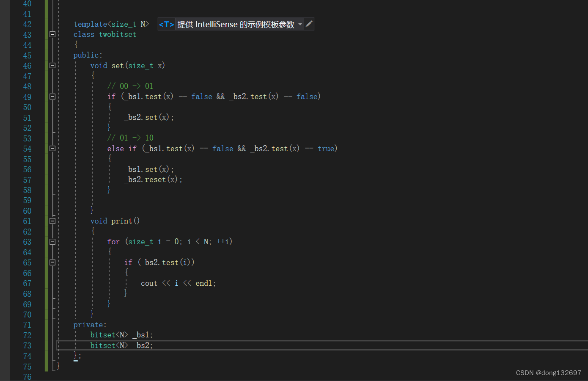Click the public: access specifier

coord(88,55)
